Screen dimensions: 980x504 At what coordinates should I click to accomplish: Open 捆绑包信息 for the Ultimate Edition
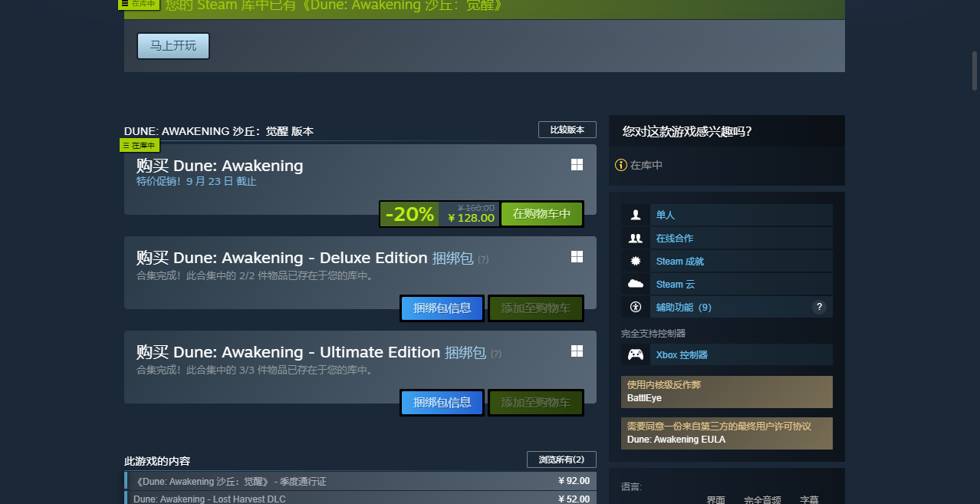coord(442,403)
